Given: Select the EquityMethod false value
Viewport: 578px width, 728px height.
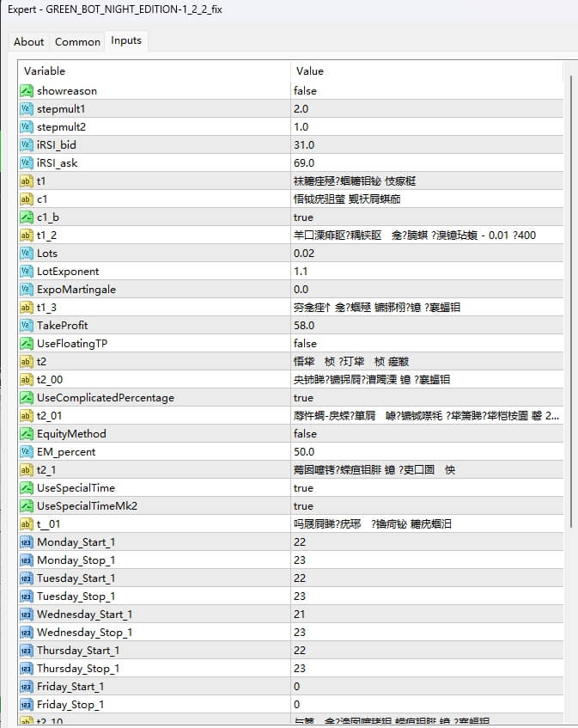Looking at the screenshot, I should click(x=305, y=434).
